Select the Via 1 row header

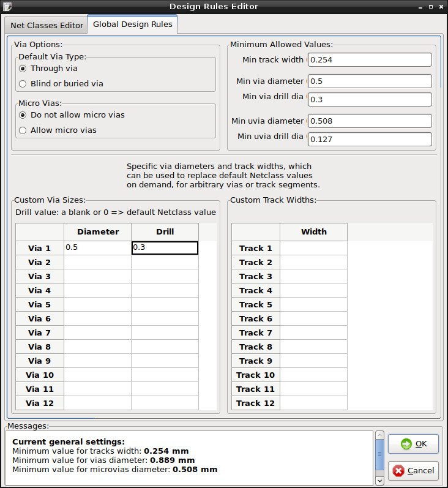[40, 248]
